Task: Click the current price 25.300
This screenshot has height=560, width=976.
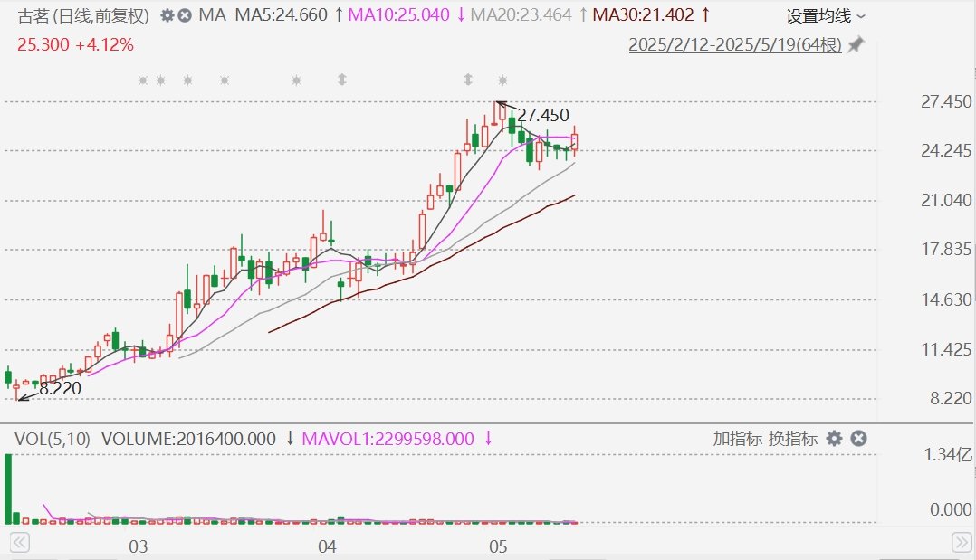Action: pos(43,45)
